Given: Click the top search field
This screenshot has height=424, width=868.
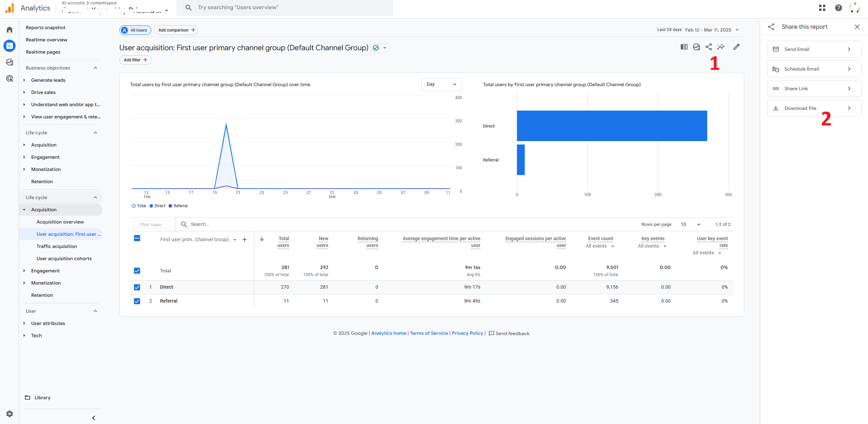Looking at the screenshot, I should coord(285,7).
